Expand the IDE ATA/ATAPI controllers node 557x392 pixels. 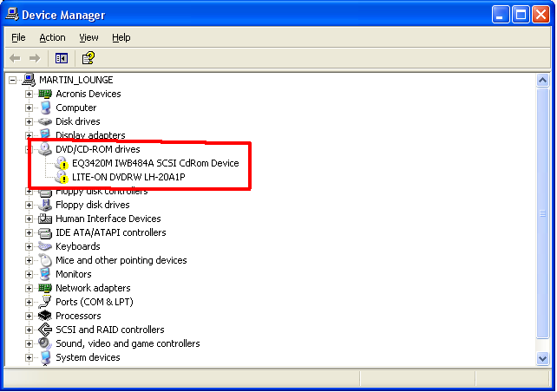29,233
